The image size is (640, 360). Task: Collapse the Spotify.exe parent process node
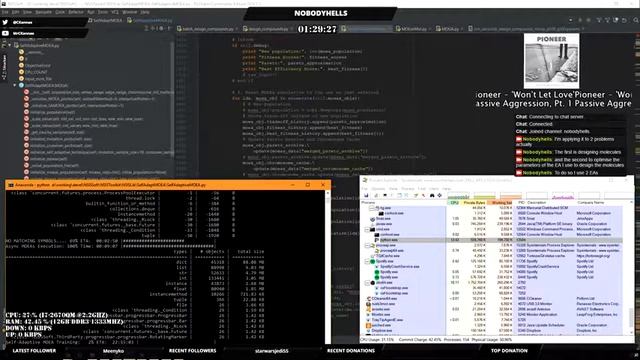pos(367,261)
